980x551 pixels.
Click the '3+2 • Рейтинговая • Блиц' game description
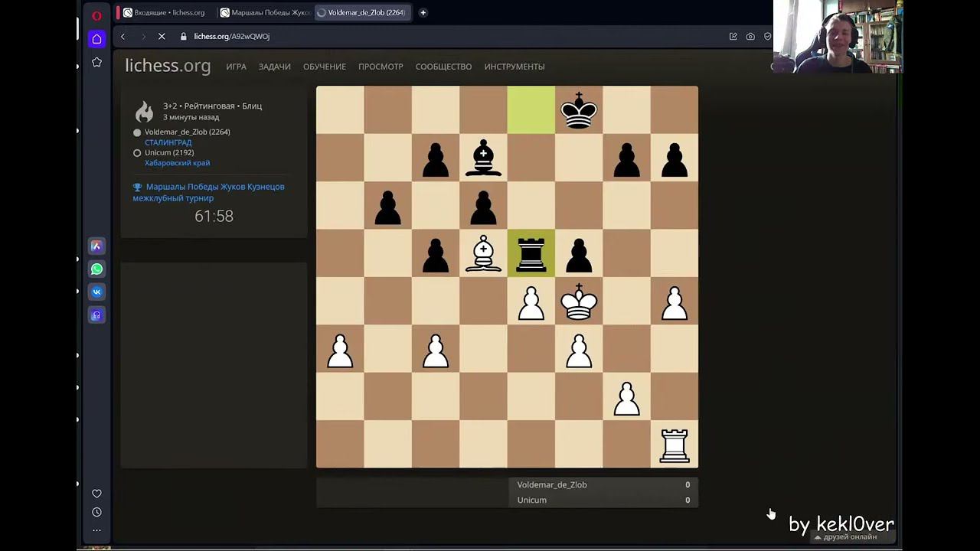[x=212, y=106]
